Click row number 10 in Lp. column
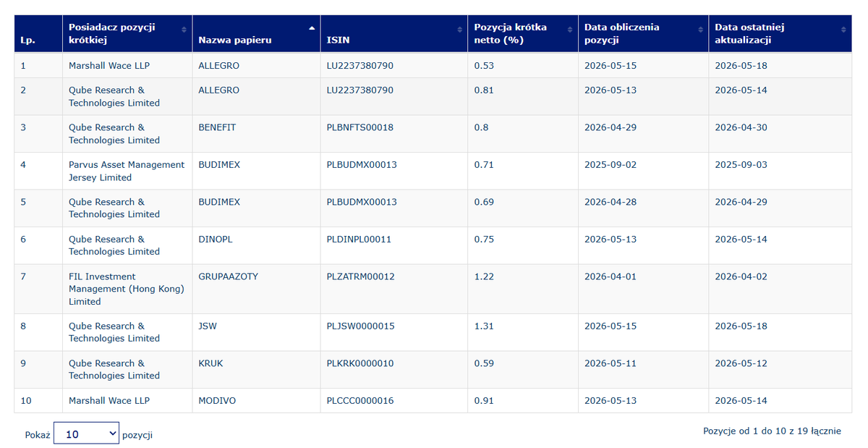 coord(25,400)
